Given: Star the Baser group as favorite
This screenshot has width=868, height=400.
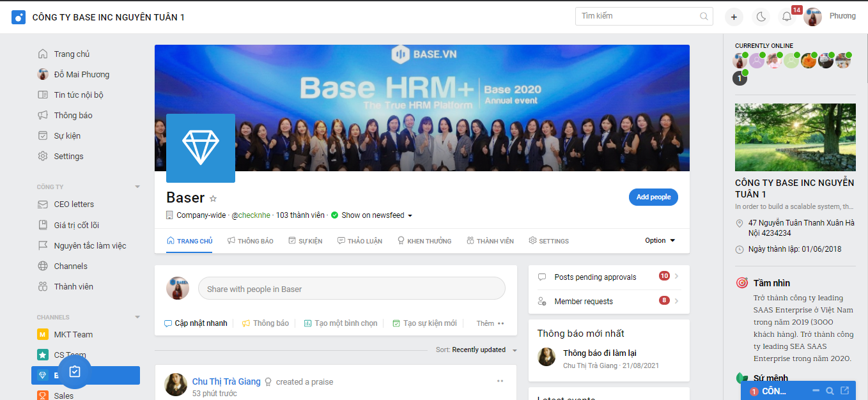Looking at the screenshot, I should coord(213,199).
